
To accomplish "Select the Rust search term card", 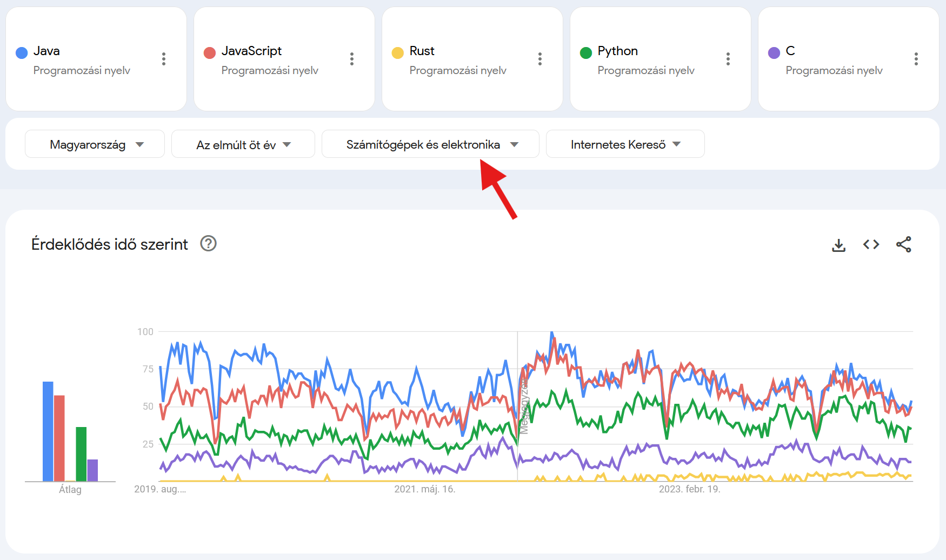I will (472, 59).
